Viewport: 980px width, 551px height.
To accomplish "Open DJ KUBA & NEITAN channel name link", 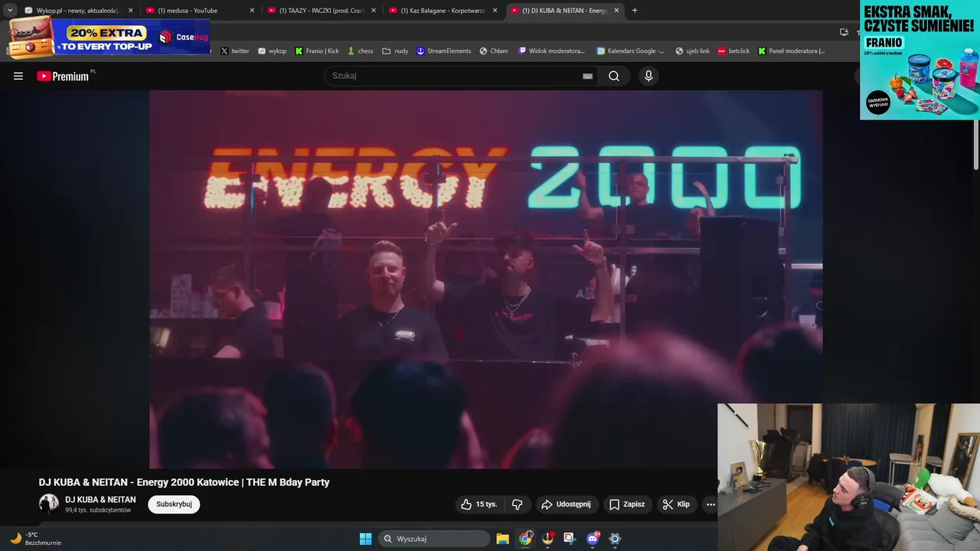I will pyautogui.click(x=100, y=500).
